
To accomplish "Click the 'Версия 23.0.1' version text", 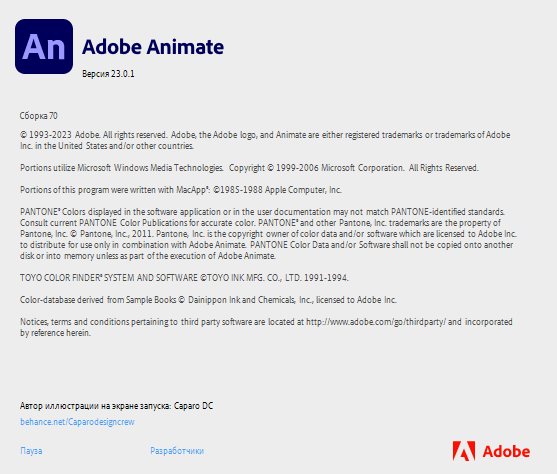I will pos(108,74).
